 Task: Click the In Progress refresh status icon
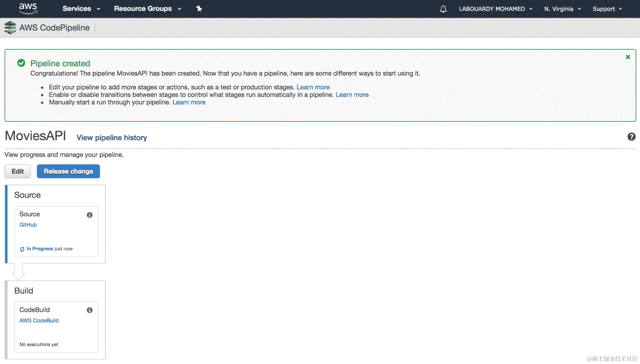22,249
